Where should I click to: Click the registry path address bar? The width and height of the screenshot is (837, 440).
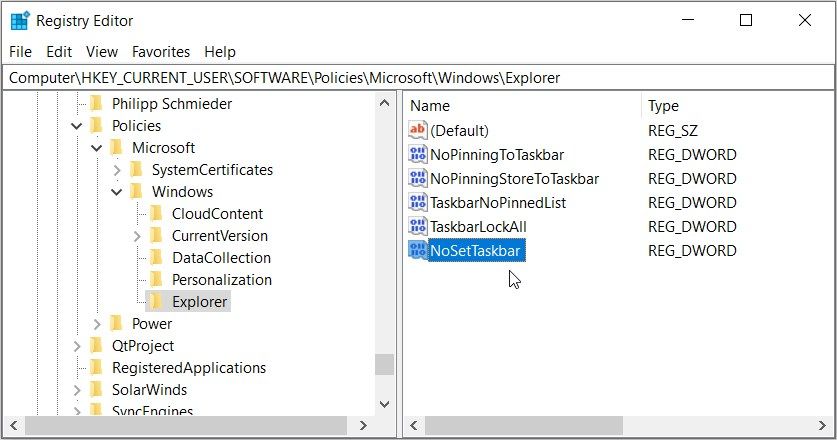418,78
